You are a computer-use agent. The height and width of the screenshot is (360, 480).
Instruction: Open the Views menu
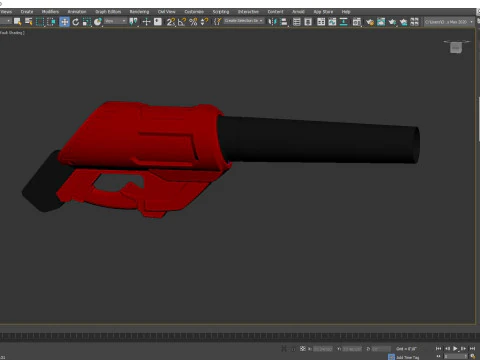6,12
